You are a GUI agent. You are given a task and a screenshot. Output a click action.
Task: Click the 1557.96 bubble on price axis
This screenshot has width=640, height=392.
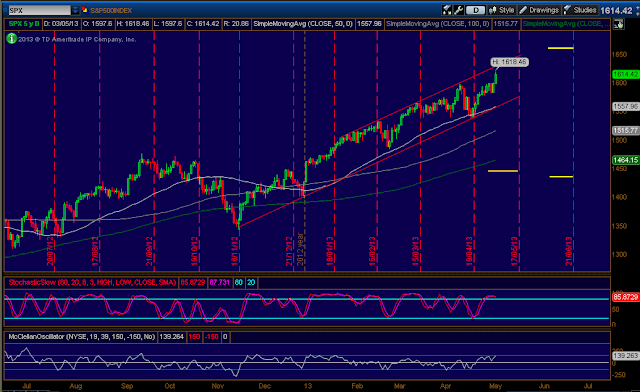coord(625,107)
